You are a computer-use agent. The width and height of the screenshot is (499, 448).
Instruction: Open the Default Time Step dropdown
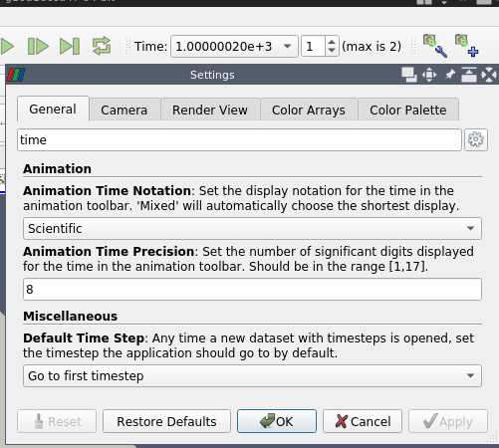point(252,375)
